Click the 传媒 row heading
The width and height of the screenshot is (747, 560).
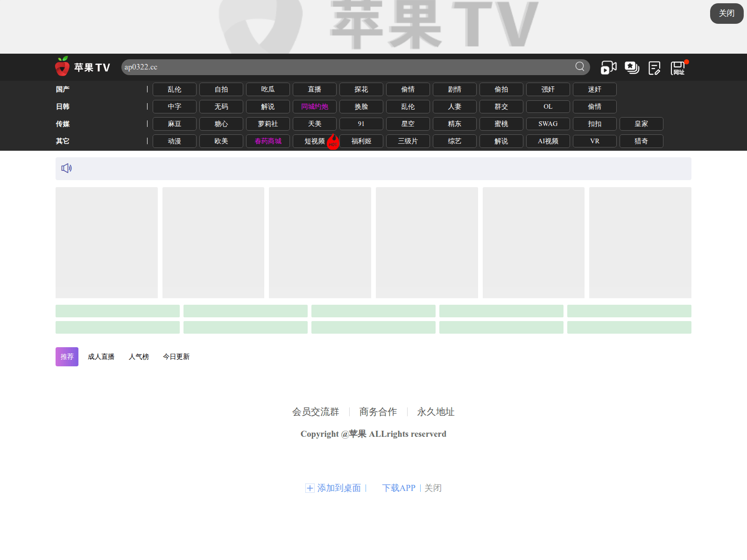pyautogui.click(x=63, y=124)
